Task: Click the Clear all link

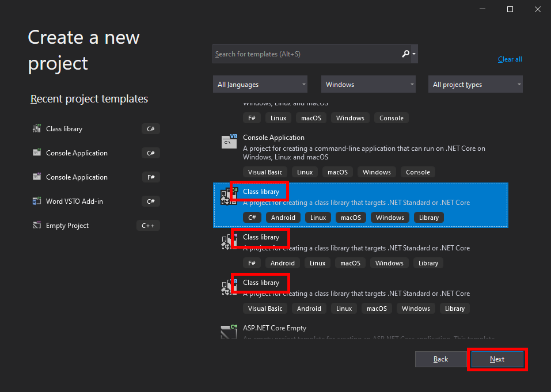Action: pos(510,59)
